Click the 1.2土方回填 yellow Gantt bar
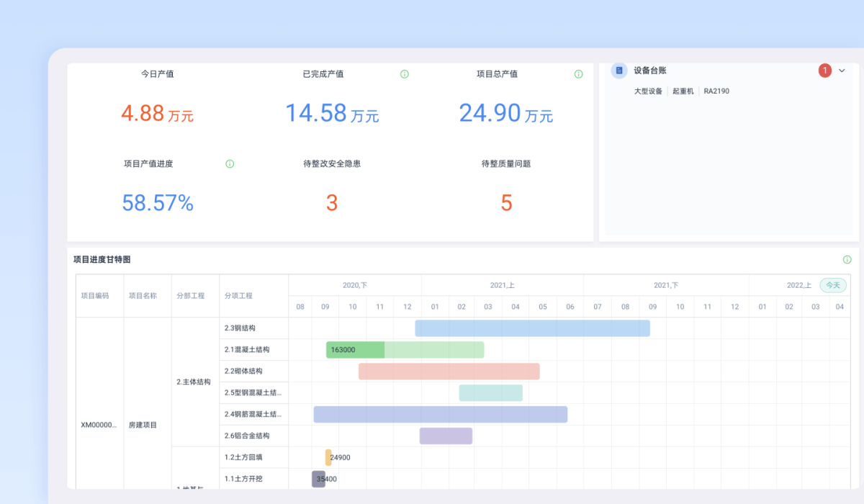 [328, 458]
